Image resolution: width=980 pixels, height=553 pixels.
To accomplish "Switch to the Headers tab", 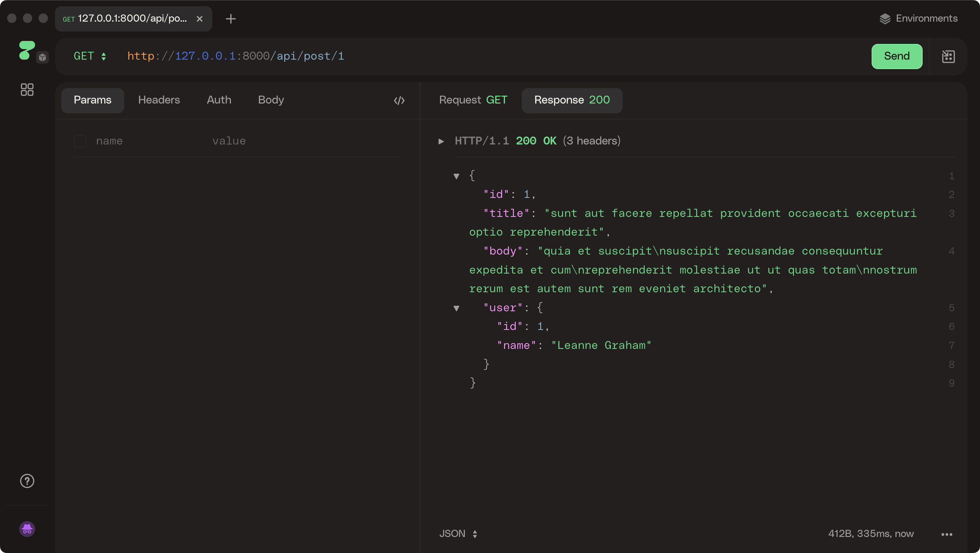I will (159, 100).
